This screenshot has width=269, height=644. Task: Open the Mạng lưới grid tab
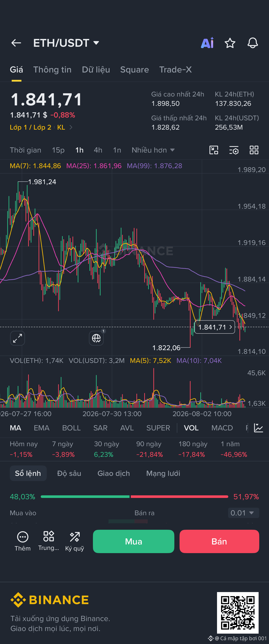pos(163,473)
